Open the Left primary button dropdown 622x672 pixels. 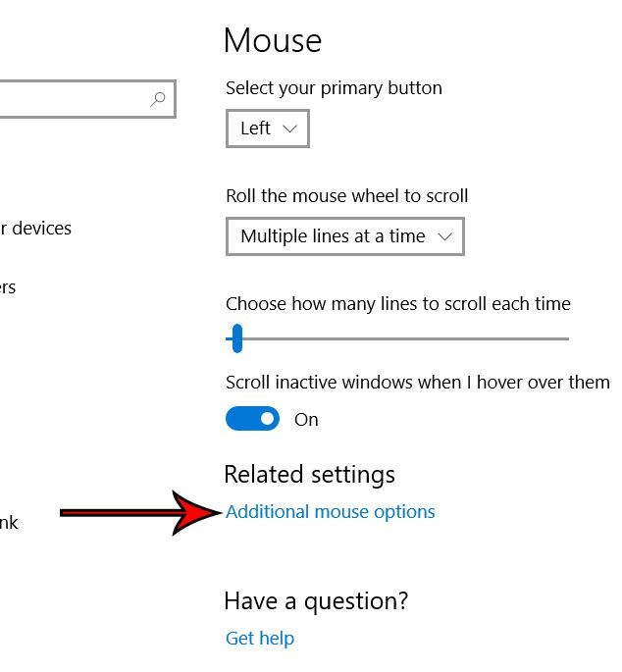267,129
